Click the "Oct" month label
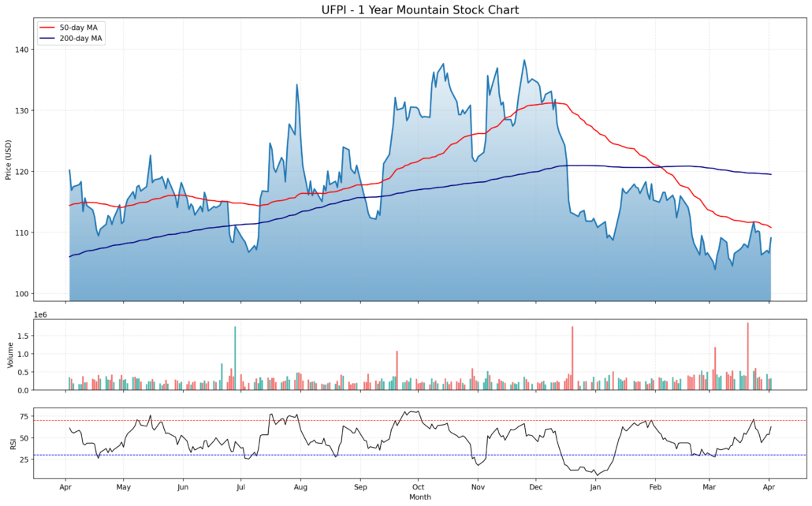 pos(419,487)
